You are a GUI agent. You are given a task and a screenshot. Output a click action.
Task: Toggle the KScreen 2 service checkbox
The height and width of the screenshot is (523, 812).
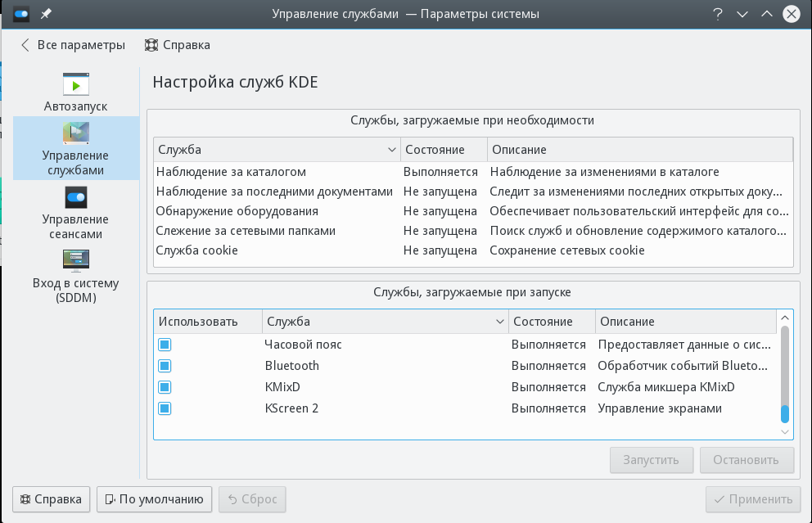click(x=165, y=408)
